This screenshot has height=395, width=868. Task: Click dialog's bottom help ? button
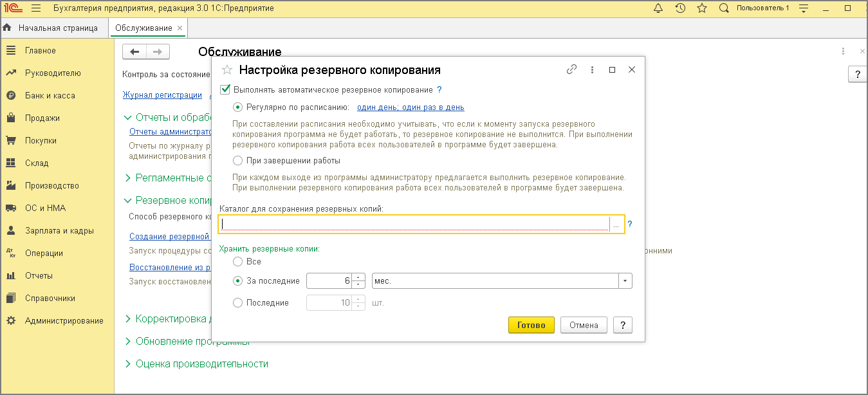(x=623, y=325)
